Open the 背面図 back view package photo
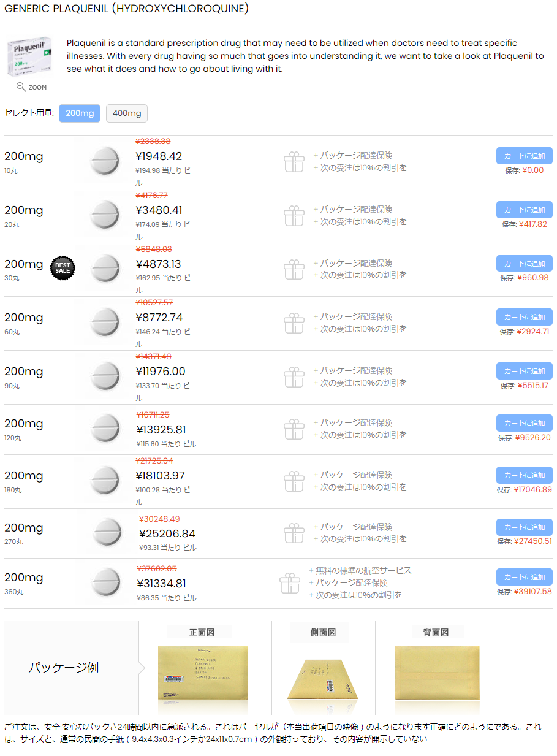557x756 pixels. (x=437, y=672)
